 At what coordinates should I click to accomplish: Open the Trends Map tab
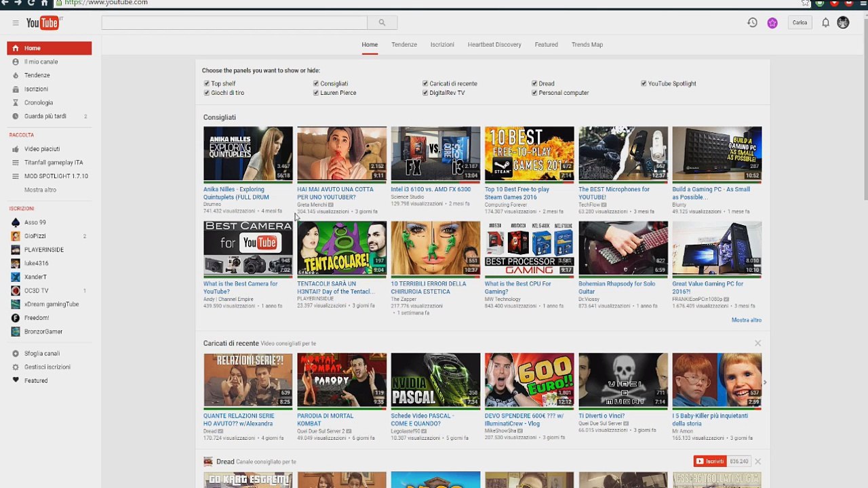(587, 45)
